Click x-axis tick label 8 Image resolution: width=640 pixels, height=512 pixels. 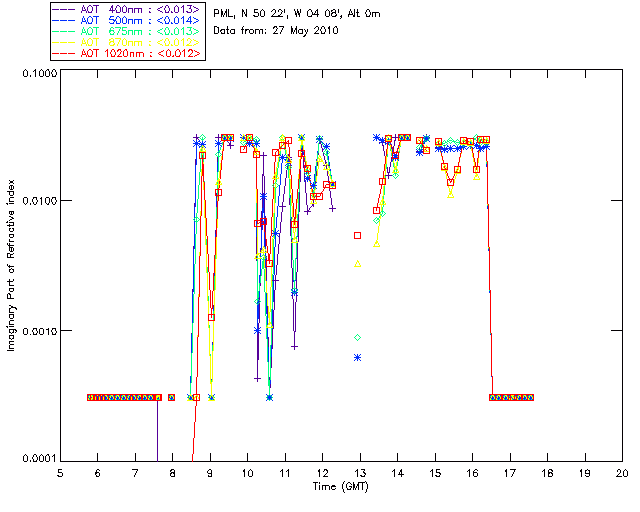[173, 473]
